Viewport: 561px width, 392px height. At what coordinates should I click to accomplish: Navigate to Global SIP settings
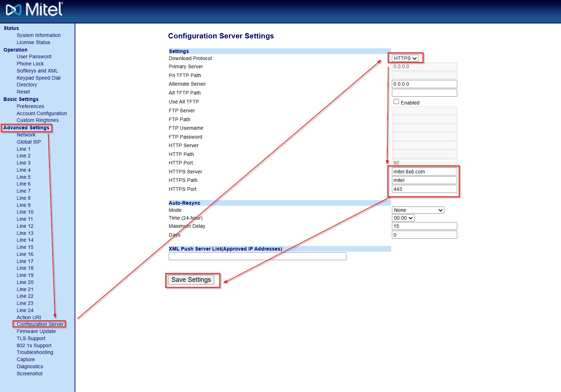tap(29, 142)
